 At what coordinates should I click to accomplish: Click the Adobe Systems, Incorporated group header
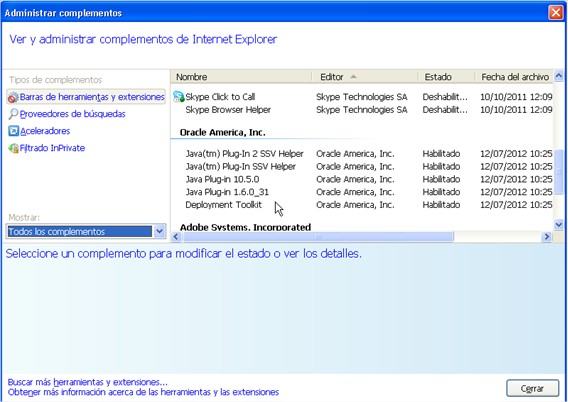(x=245, y=227)
